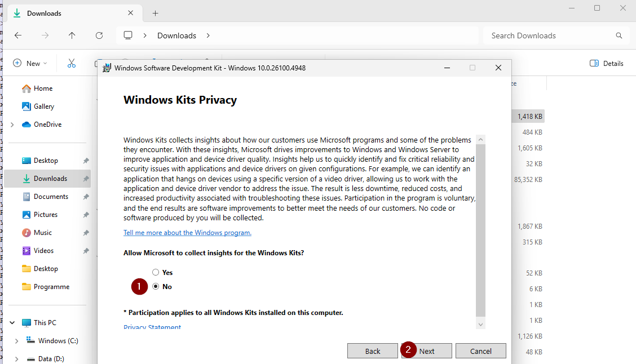Select the Yes radio button
The height and width of the screenshot is (364, 636).
pyautogui.click(x=156, y=272)
